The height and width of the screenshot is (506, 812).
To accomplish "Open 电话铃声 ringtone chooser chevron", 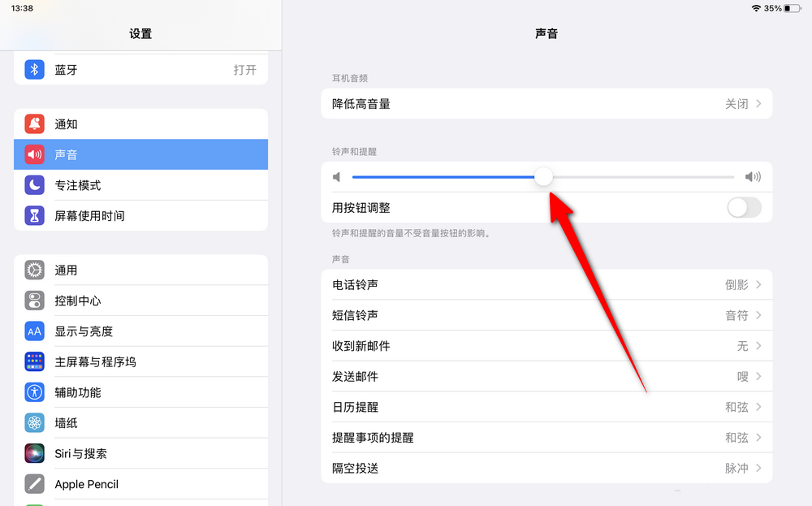I will coord(758,285).
